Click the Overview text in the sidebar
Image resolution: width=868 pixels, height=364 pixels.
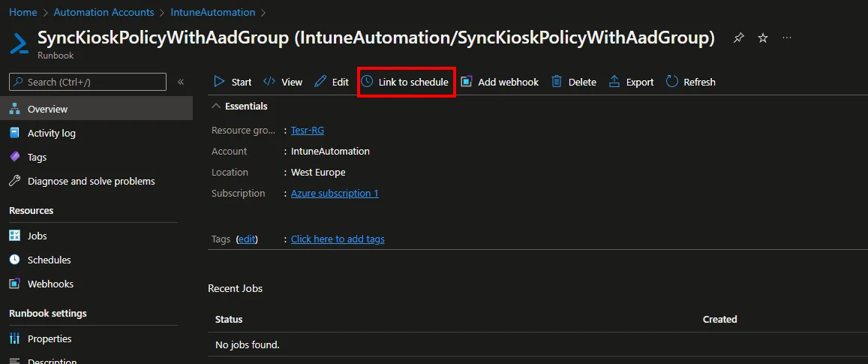47,109
